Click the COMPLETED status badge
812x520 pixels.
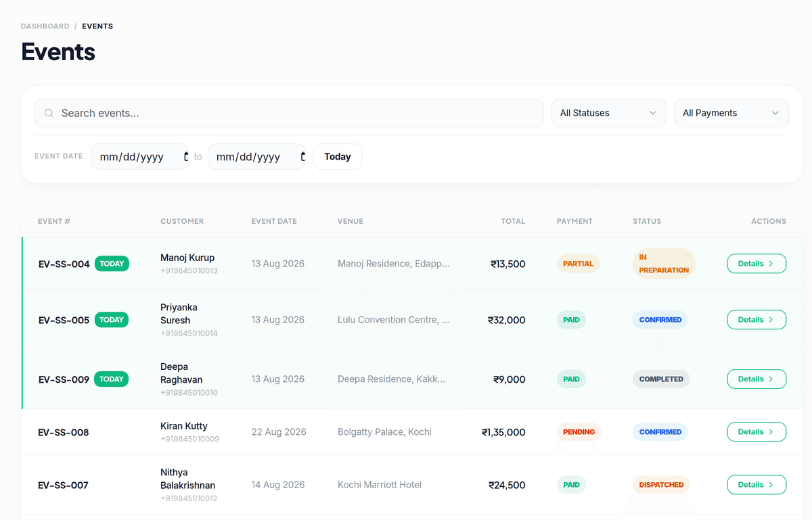(x=661, y=379)
